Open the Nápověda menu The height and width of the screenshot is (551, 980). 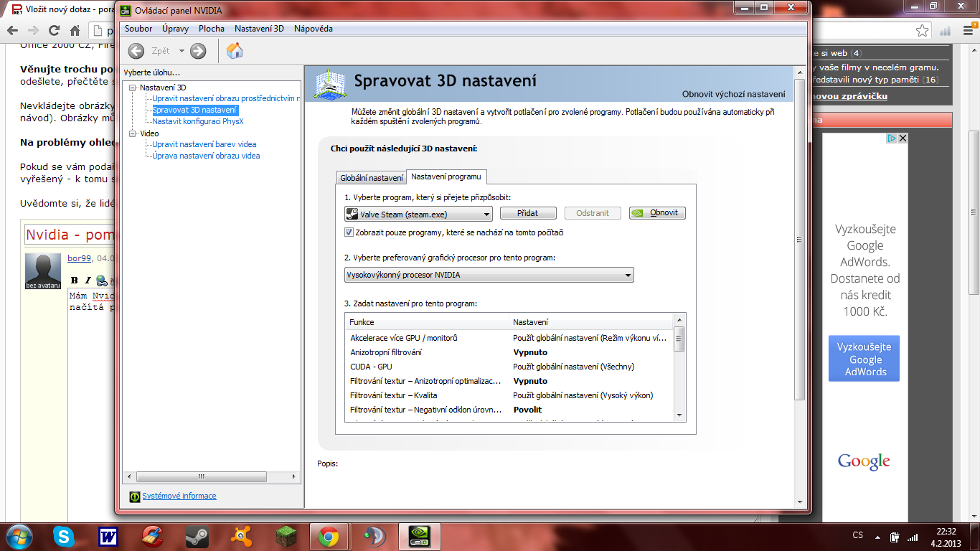(314, 29)
